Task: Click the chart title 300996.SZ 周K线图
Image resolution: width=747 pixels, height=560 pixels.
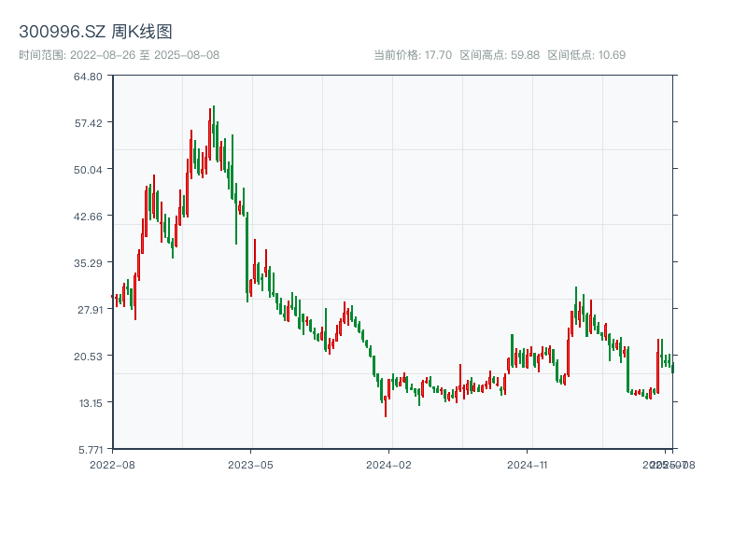Action: [95, 32]
